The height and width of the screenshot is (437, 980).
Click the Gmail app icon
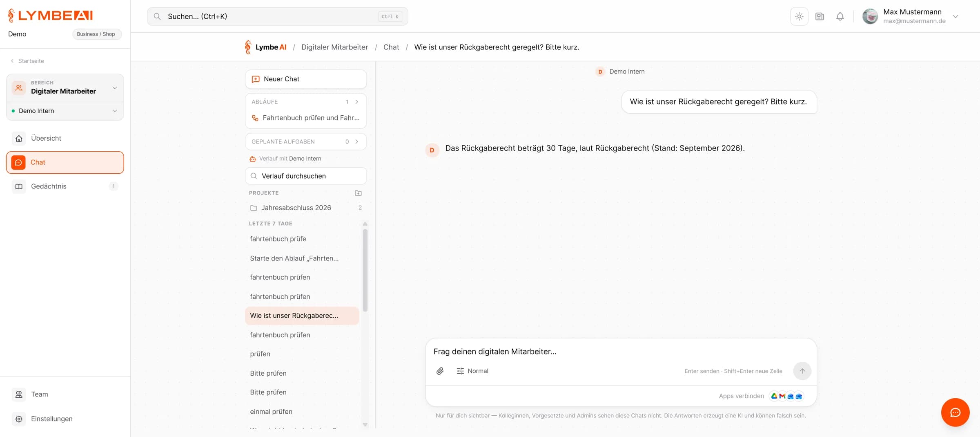tap(782, 396)
